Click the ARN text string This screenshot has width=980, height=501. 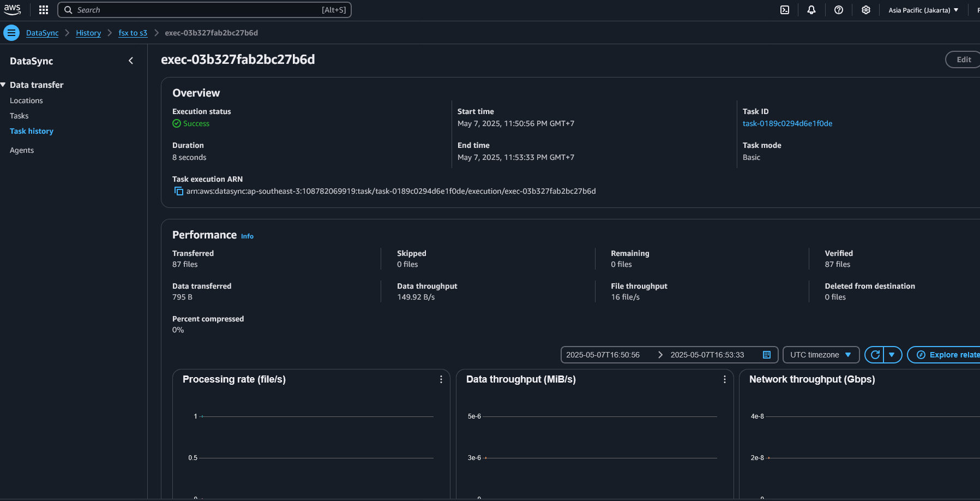pos(391,191)
